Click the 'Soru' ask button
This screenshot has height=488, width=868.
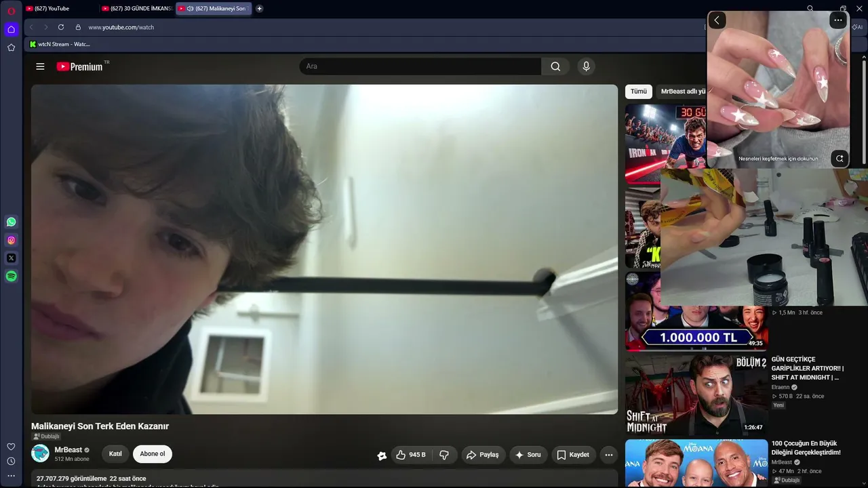tap(528, 455)
